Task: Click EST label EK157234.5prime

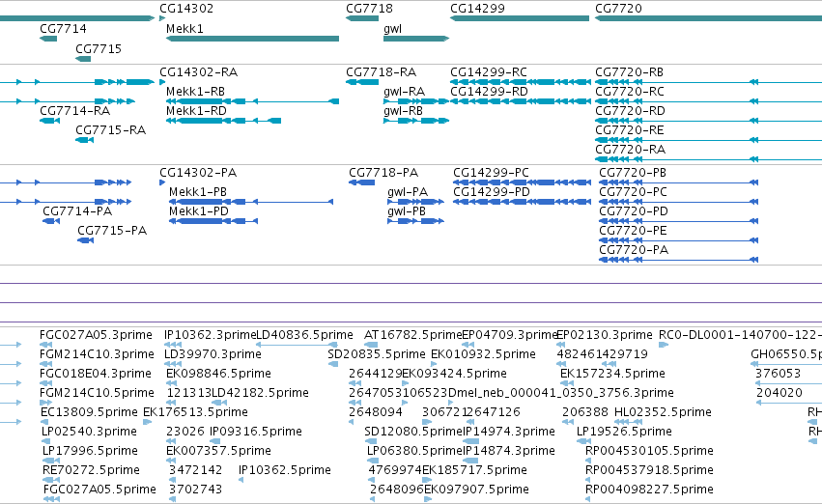Action: (612, 374)
